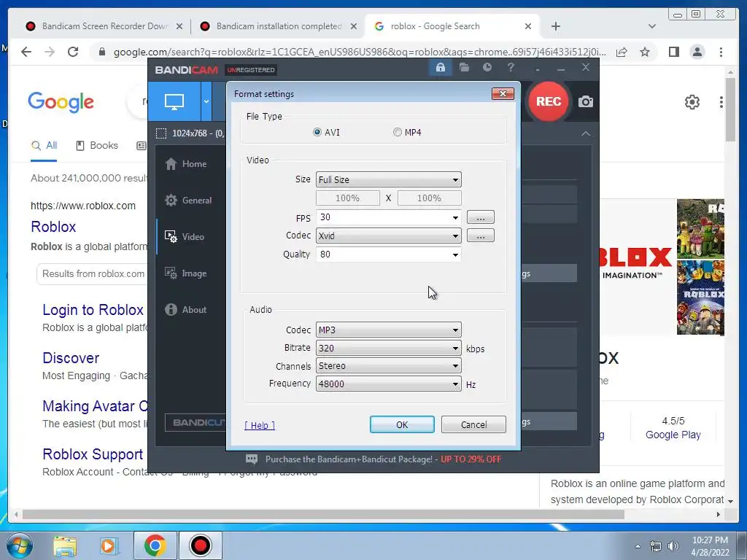The width and height of the screenshot is (747, 560).
Task: Open the FPS dropdown showing 30
Action: click(x=388, y=217)
